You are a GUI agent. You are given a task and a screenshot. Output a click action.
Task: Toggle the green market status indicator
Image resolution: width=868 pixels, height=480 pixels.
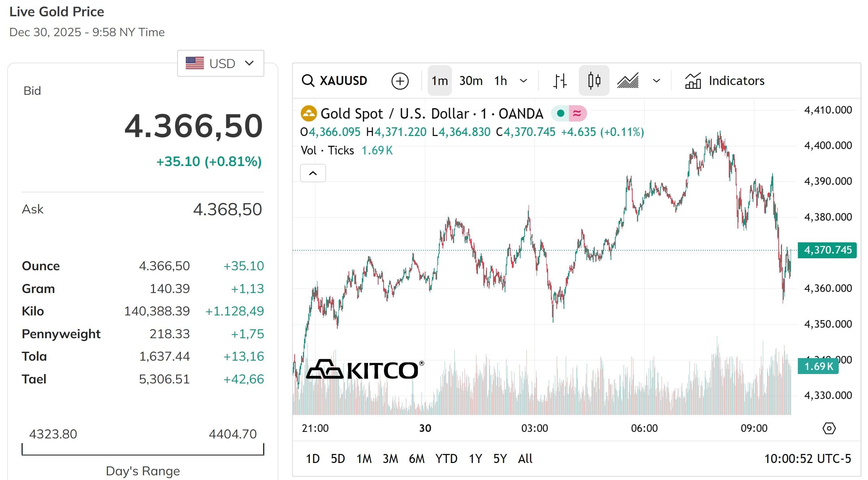[560, 114]
